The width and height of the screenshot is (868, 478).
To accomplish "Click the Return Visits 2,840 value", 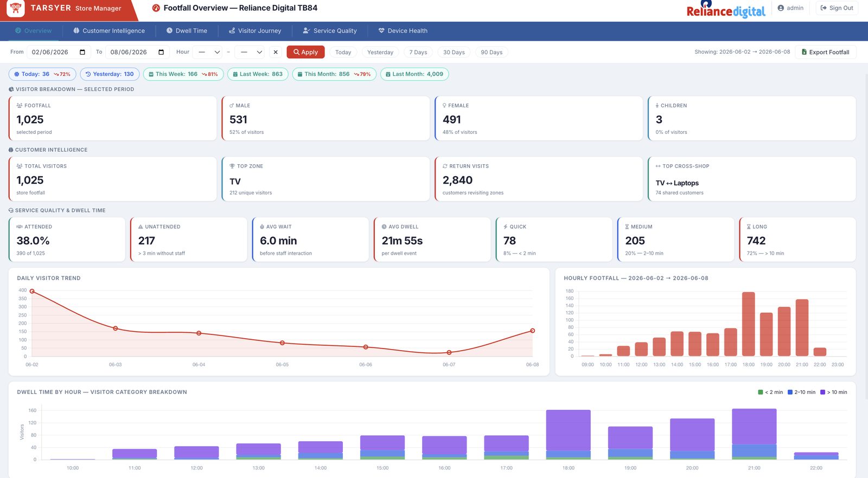I will (457, 180).
